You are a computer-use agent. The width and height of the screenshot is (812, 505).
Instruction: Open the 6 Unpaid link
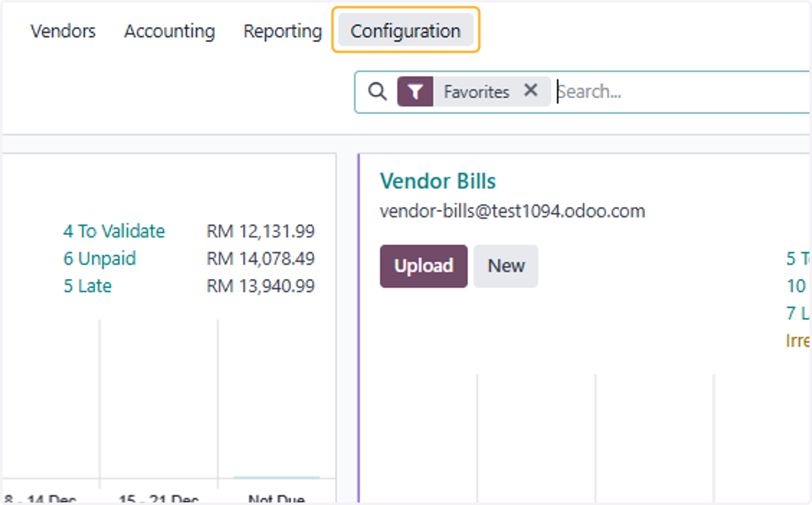coord(99,259)
